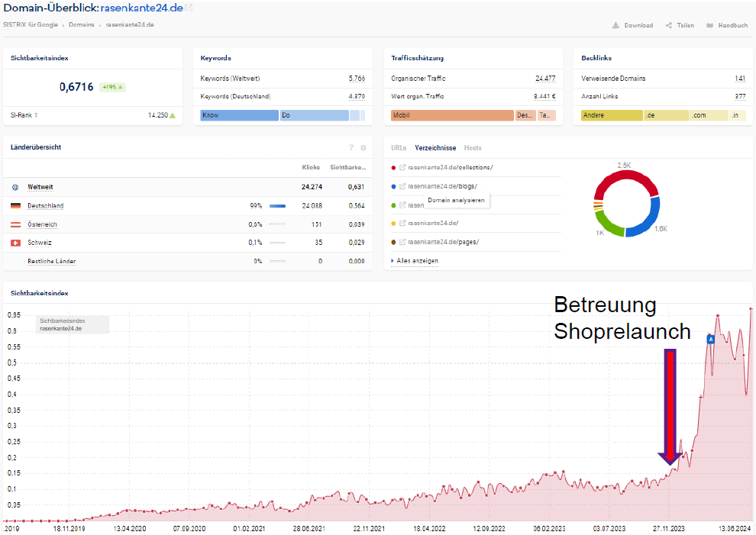Image resolution: width=756 pixels, height=535 pixels.
Task: Open rasenkante24.de/pages/ directory link
Action: pos(443,242)
